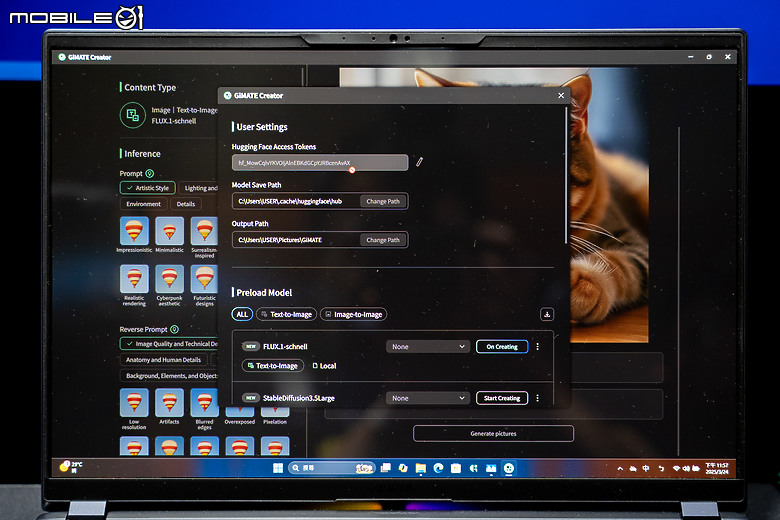780x520 pixels.
Task: Select the ALL filter tab in Preload Model
Action: coord(242,314)
